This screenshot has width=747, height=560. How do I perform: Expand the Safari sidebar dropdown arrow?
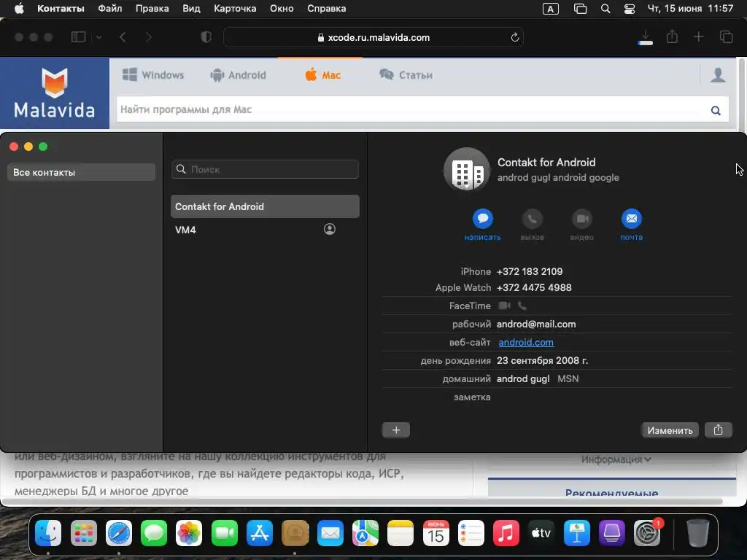pyautogui.click(x=99, y=37)
